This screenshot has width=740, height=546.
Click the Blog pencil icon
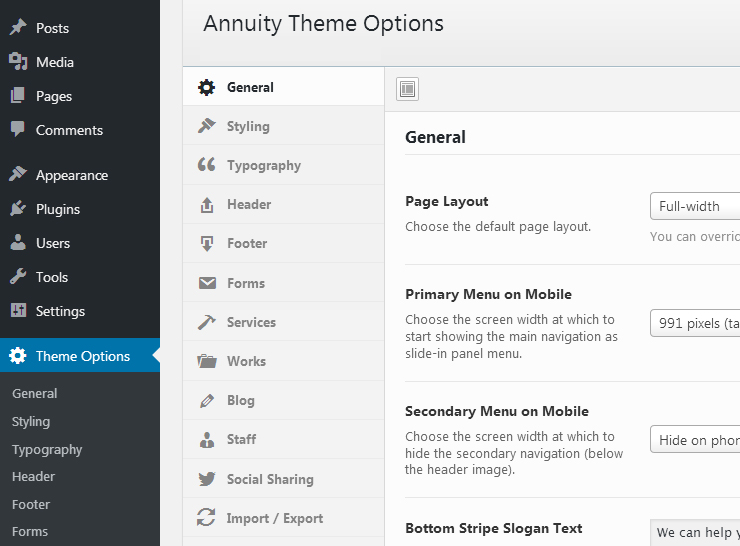207,400
